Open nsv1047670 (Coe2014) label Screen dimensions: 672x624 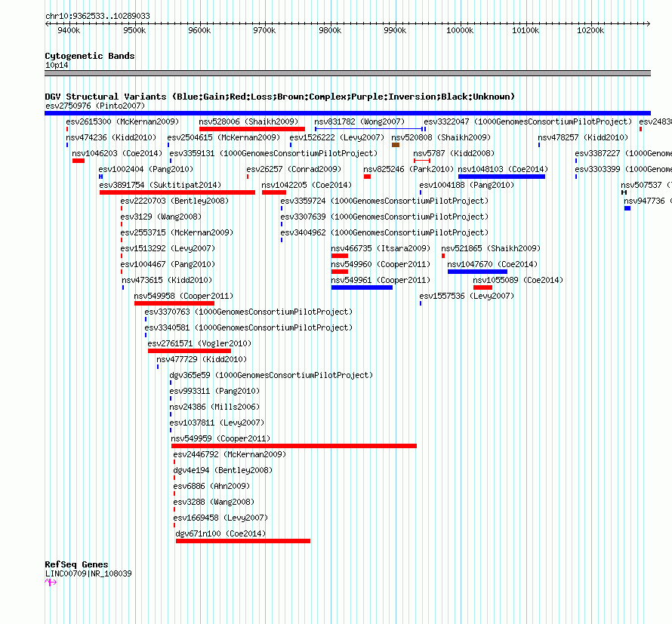tap(492, 264)
